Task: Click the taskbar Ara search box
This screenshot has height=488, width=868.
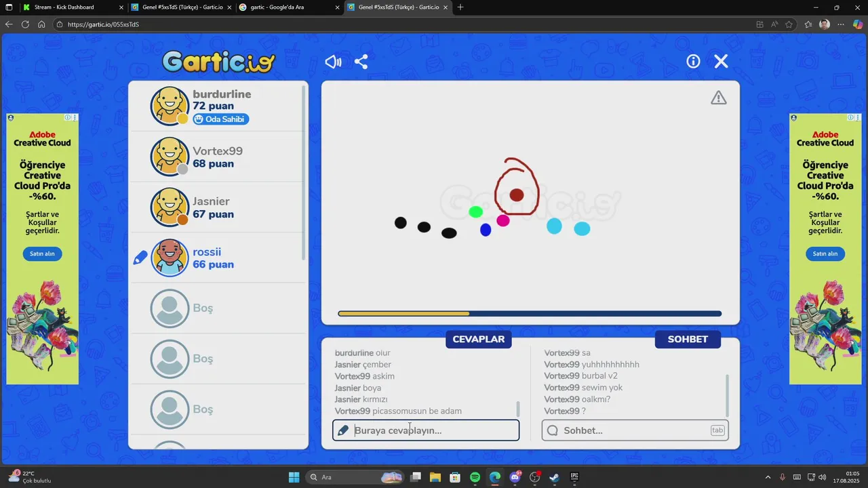Action: (355, 477)
